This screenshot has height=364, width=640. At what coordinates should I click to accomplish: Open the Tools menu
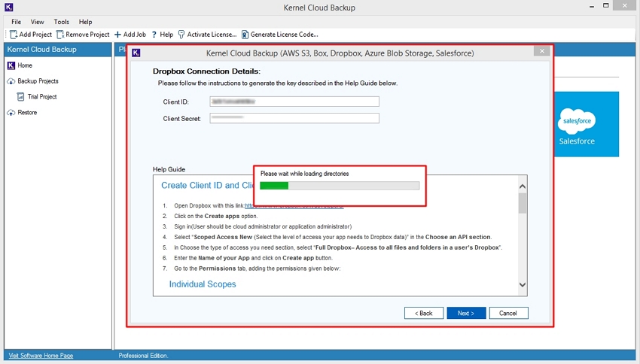[x=62, y=22]
